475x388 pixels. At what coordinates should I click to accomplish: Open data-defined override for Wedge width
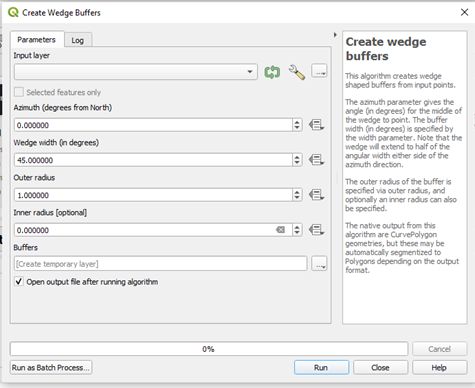pyautogui.click(x=316, y=160)
